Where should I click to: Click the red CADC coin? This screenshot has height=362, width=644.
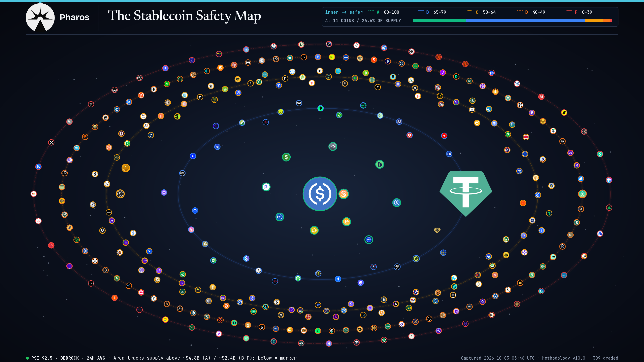pyautogui.click(x=308, y=317)
